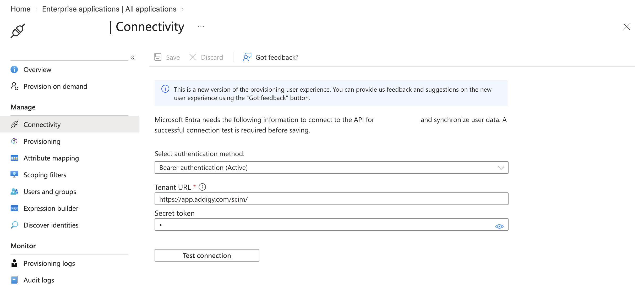Click the Provision on demand icon
The height and width of the screenshot is (288, 644).
click(14, 86)
